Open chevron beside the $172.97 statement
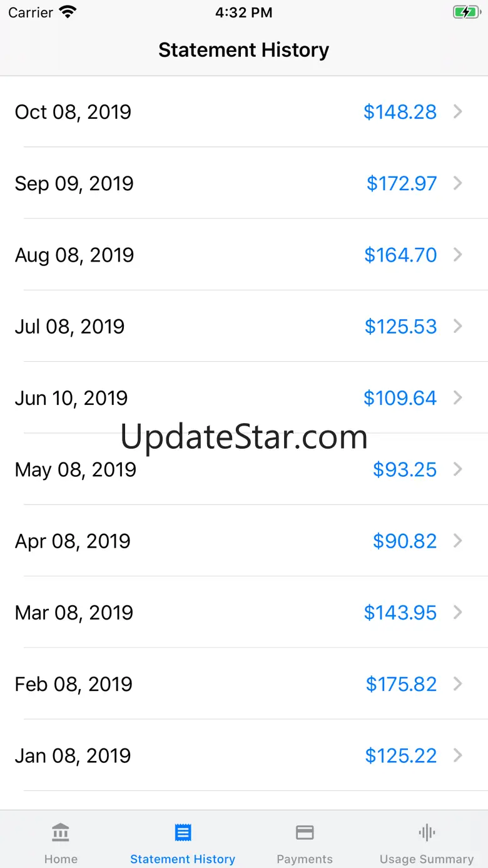Viewport: 488px width, 868px height. click(x=458, y=183)
